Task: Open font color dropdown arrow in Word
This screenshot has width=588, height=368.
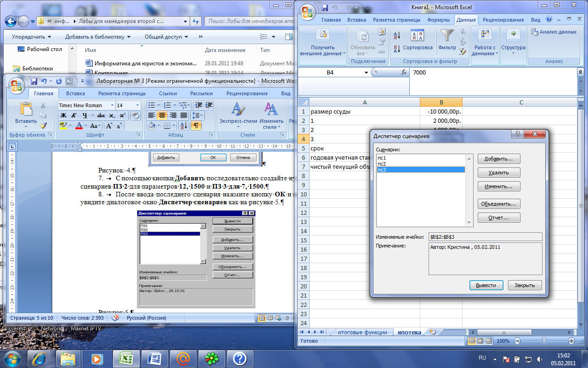Action: click(85, 126)
